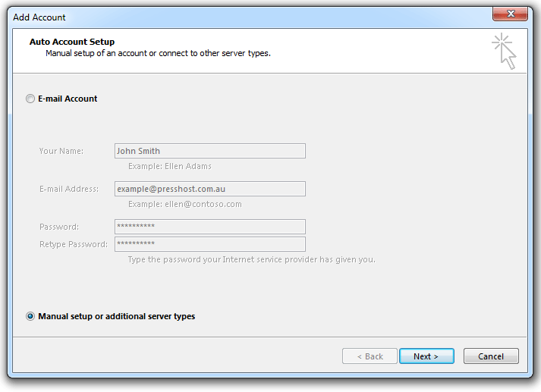Click the 'Example: Ellen Adams' hint text
541x392 pixels.
point(170,166)
